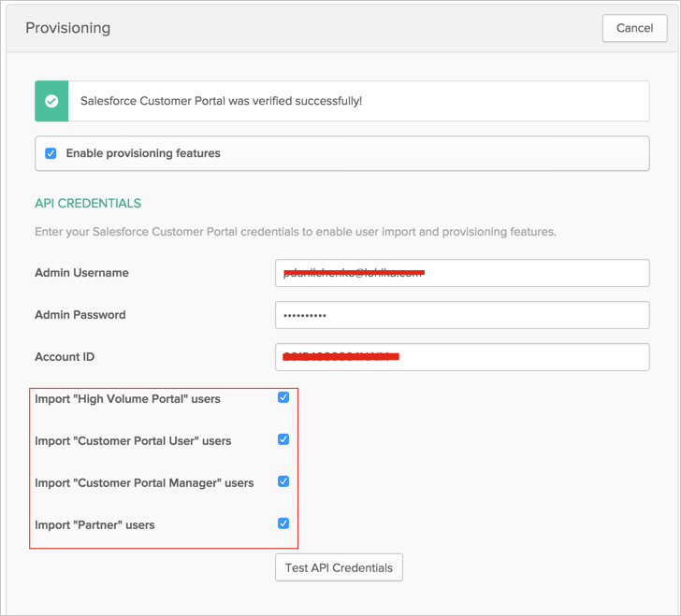Disable Import "Customer Portal Manager" users checkbox
Screen dimensions: 681x616
coord(283,481)
